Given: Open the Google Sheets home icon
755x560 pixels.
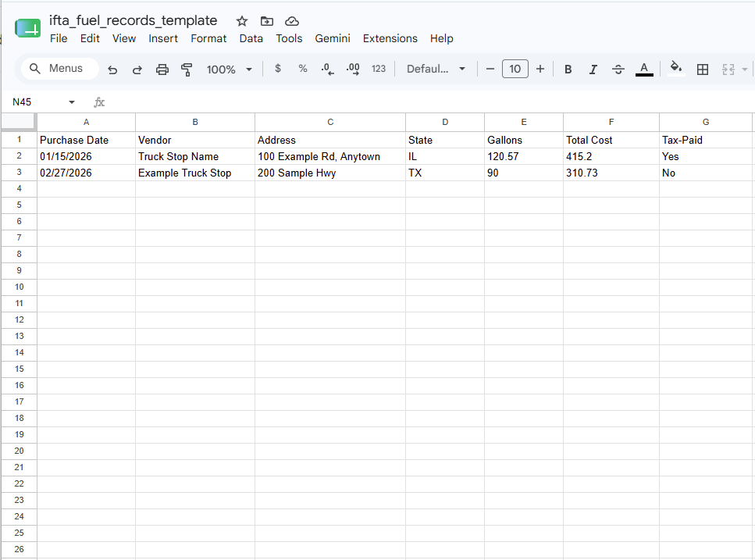Looking at the screenshot, I should point(27,28).
